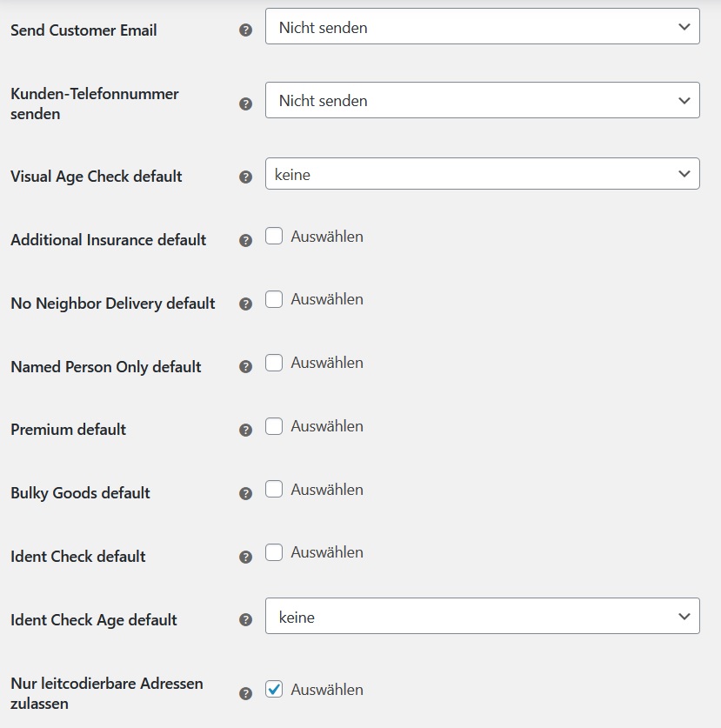Image resolution: width=721 pixels, height=728 pixels.
Task: Enable the Premium default checkbox
Action: 274,425
